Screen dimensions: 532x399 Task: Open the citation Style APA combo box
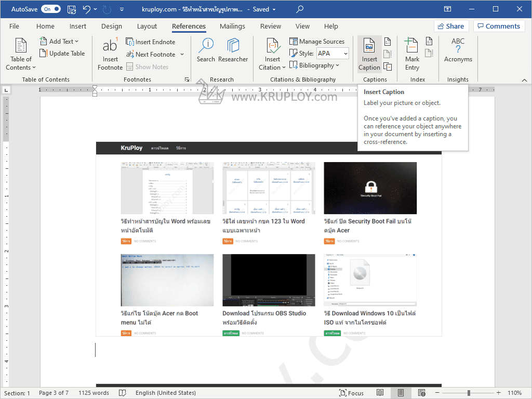pos(333,54)
